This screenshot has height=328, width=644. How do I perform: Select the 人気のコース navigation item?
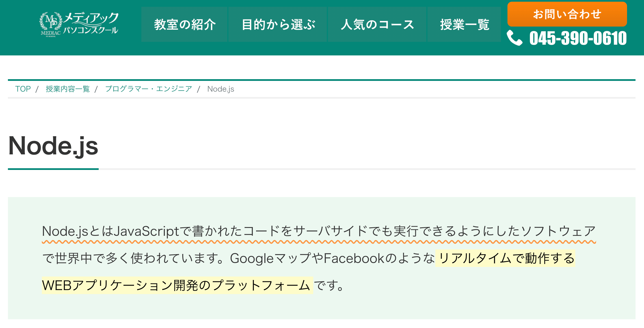click(377, 25)
